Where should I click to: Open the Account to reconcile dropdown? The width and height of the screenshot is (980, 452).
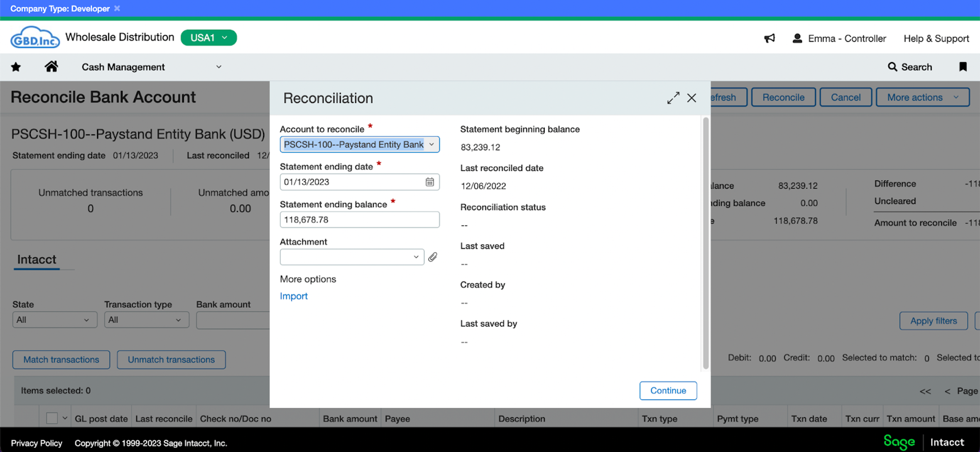[x=431, y=144]
